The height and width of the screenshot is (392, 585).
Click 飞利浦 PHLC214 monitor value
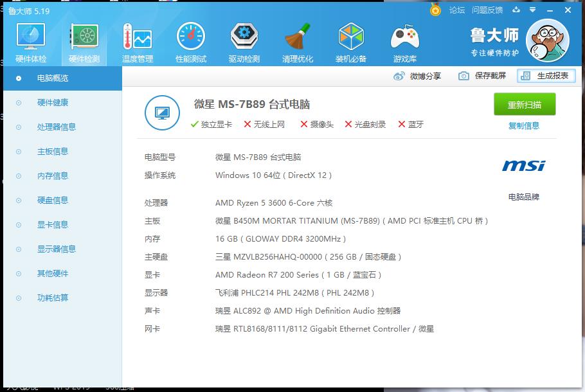294,293
